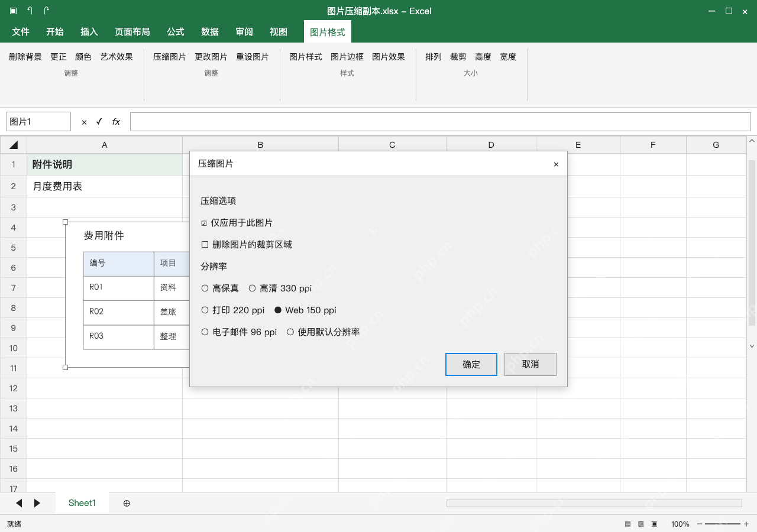Viewport: 757px width, 532px height.
Task: Check 删除图片的裁剪区域
Action: pos(247,245)
